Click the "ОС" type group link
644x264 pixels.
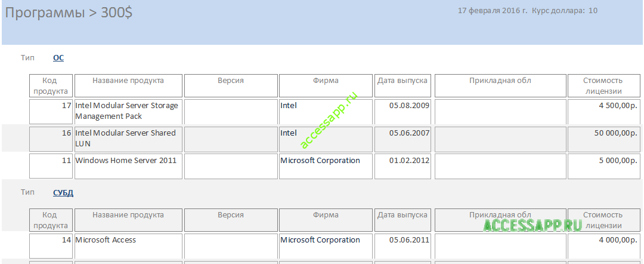point(58,58)
